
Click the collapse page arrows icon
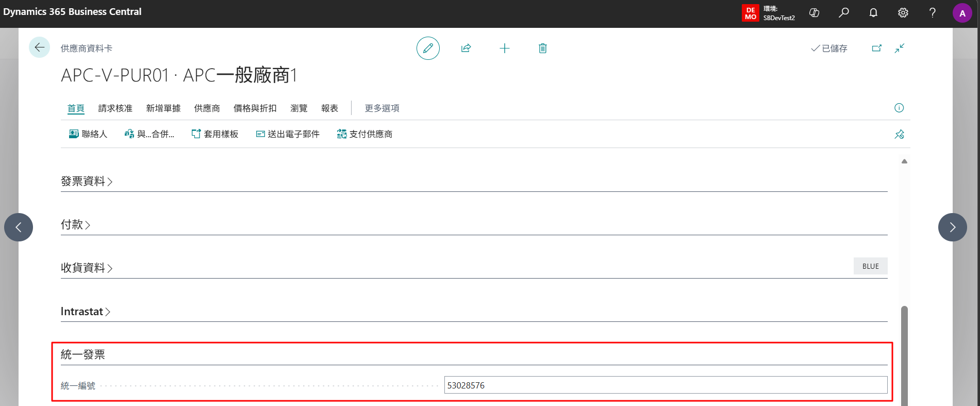pos(900,48)
